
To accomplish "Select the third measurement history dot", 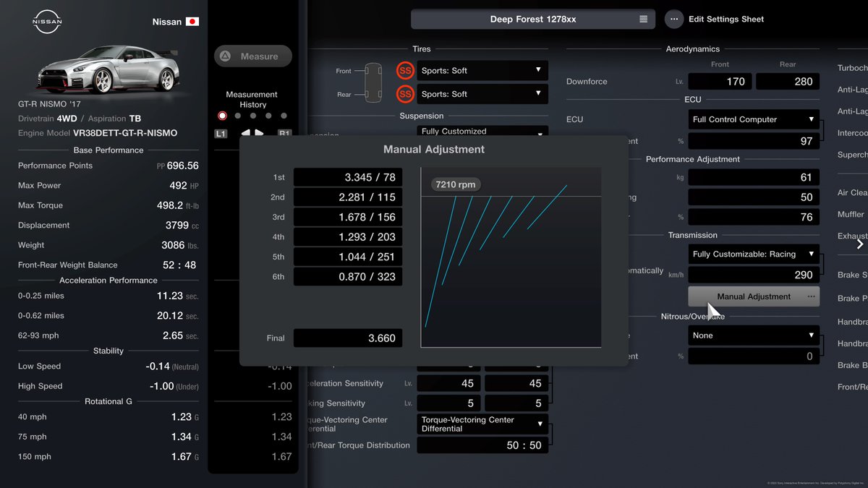I will (x=253, y=116).
